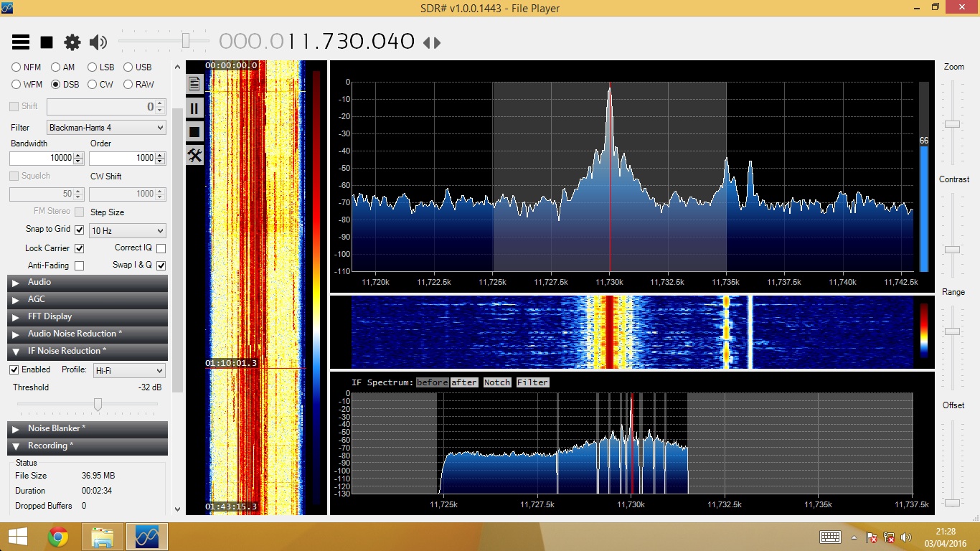The height and width of the screenshot is (551, 980).
Task: Toggle IF Noise Reduction Enabled checkbox
Action: coord(14,369)
